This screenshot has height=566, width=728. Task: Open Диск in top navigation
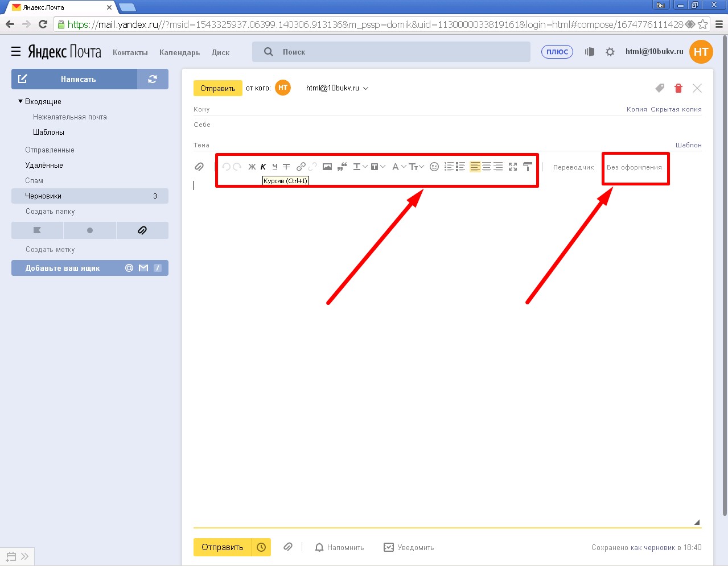[220, 52]
